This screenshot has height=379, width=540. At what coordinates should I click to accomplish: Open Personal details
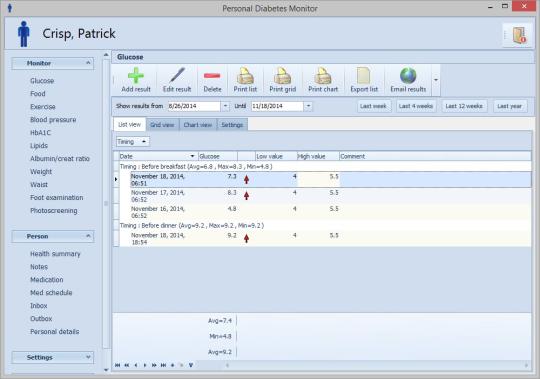[x=54, y=331]
